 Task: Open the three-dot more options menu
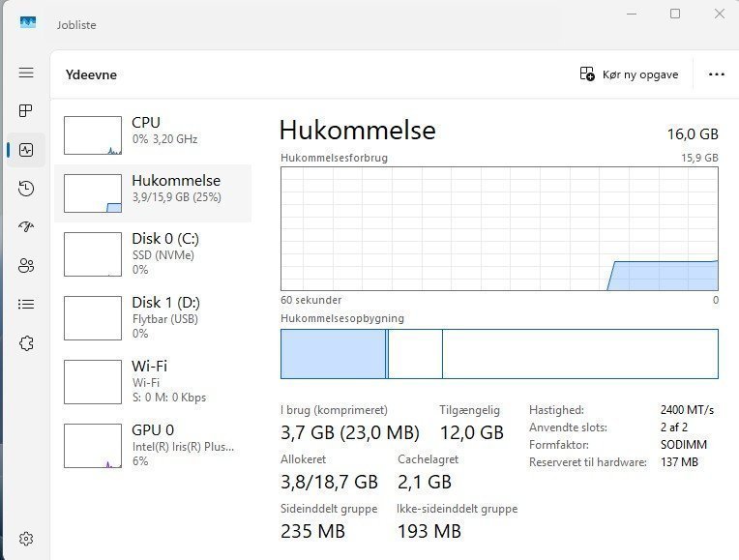(x=716, y=74)
